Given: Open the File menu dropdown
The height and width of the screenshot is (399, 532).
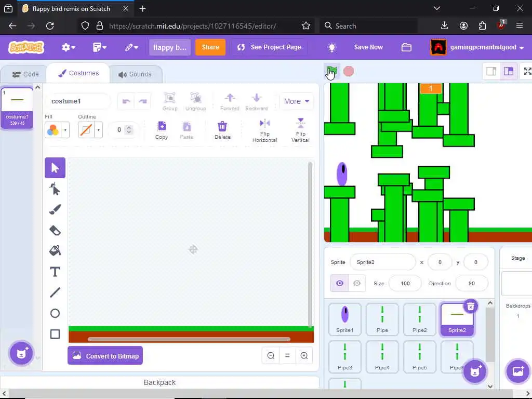Looking at the screenshot, I should (100, 47).
